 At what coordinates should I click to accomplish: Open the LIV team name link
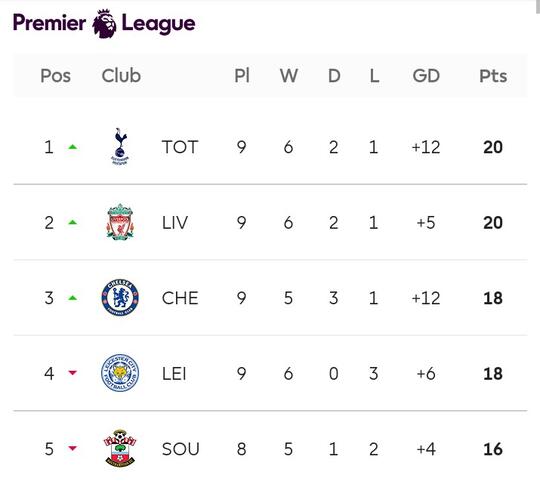point(175,222)
